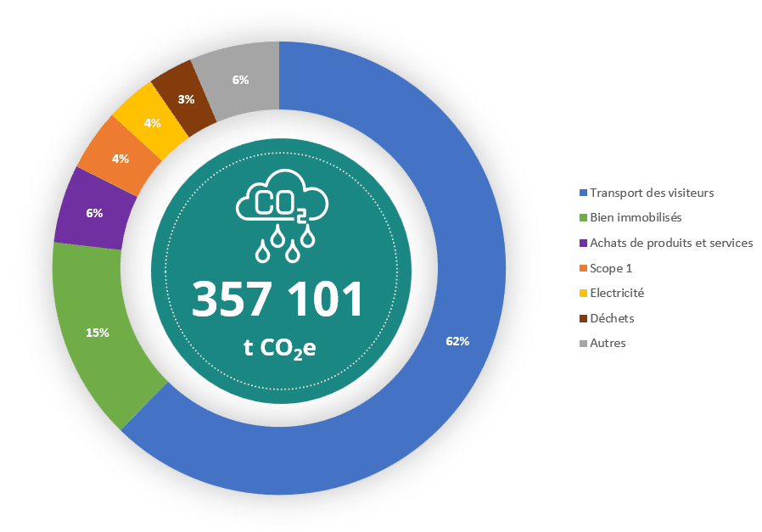The width and height of the screenshot is (762, 532).
Task: Click the Transport des visiteurs legend entry
Action: click(650, 193)
